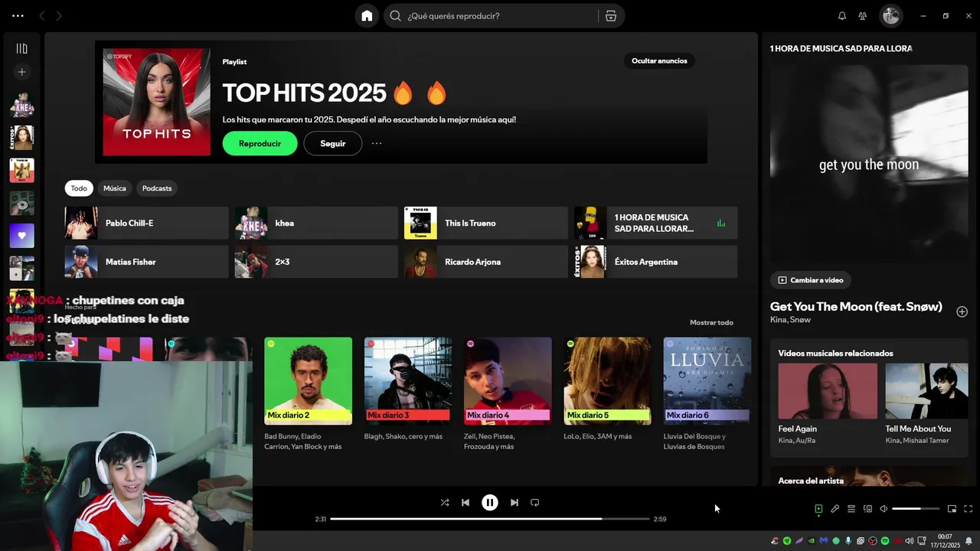The width and height of the screenshot is (980, 551).
Task: Click NVIDIA icon in system tray
Action: click(x=812, y=541)
